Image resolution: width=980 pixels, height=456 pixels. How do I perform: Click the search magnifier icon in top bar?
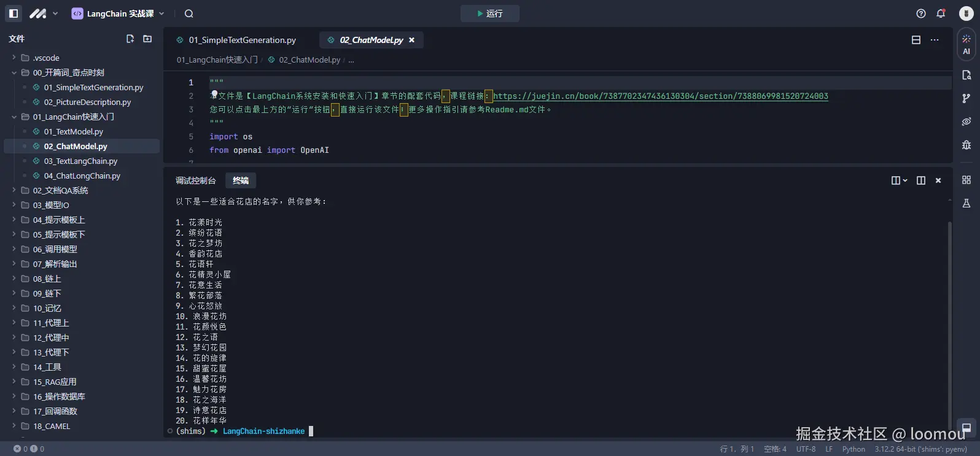(x=189, y=14)
